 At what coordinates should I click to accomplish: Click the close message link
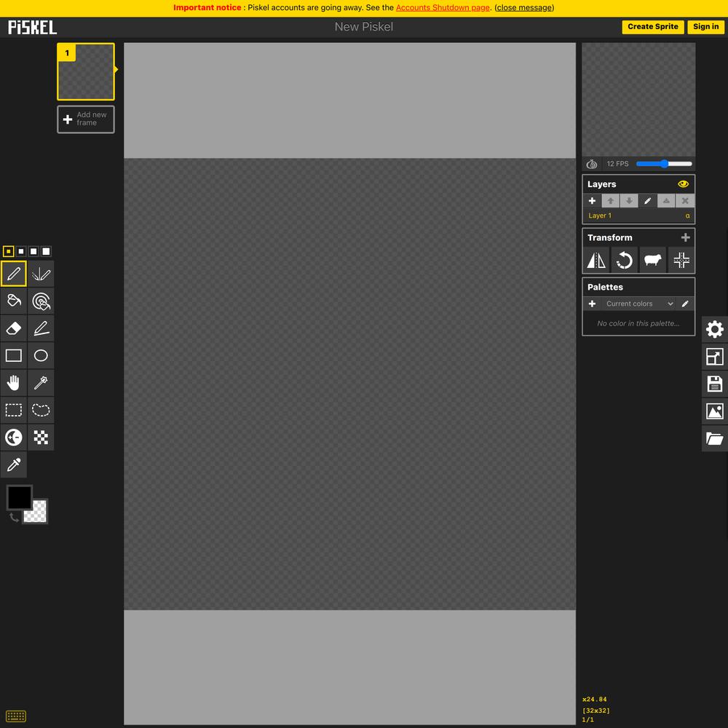click(524, 7)
